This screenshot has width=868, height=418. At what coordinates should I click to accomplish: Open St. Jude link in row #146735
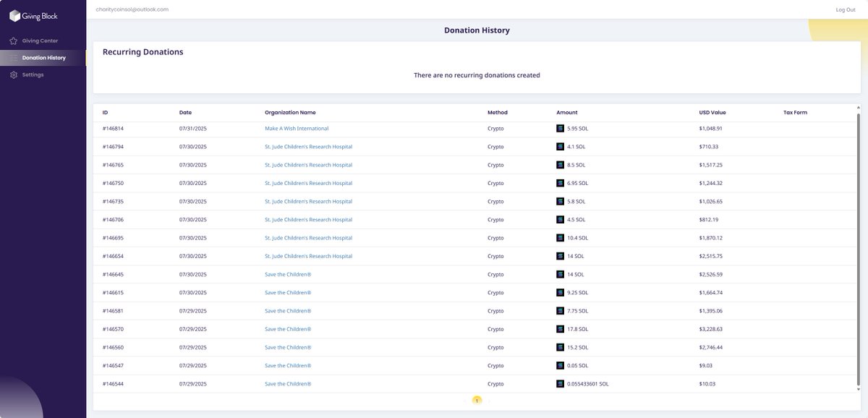309,201
